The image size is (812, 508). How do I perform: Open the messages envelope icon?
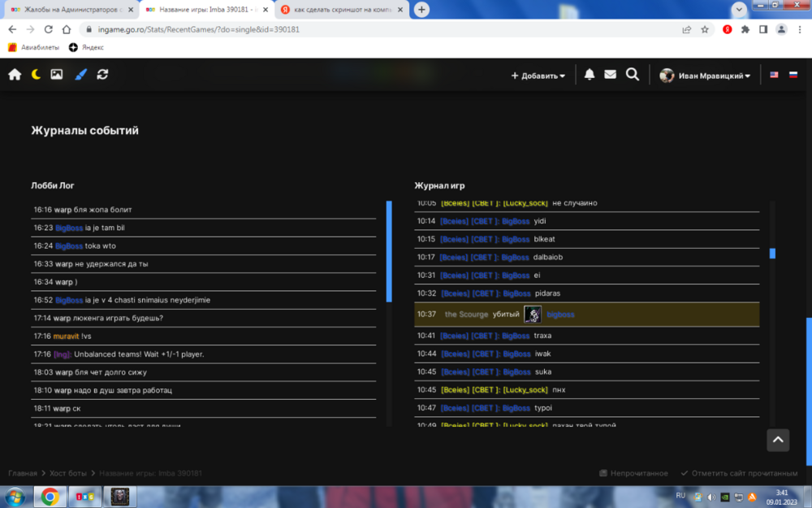610,75
